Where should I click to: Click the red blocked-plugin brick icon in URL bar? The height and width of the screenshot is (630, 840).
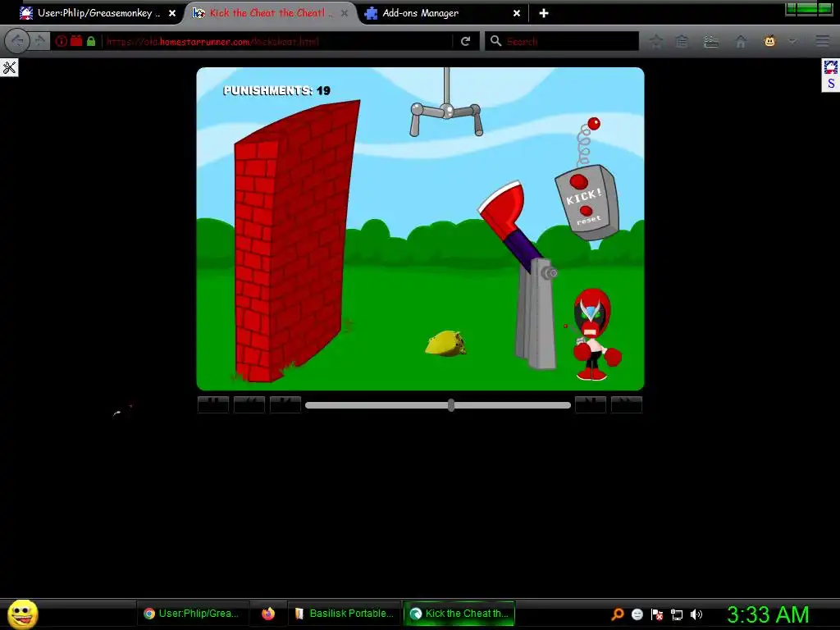coord(76,41)
